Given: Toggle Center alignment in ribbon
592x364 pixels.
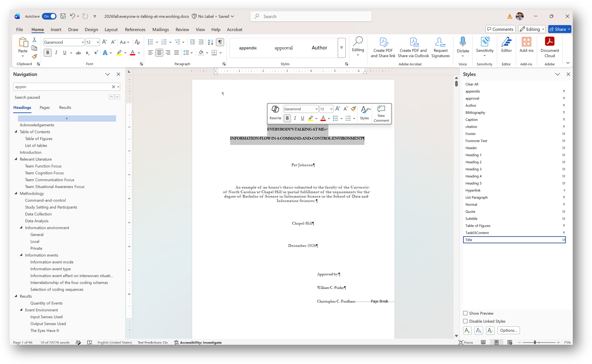Looking at the screenshot, I should (x=159, y=53).
